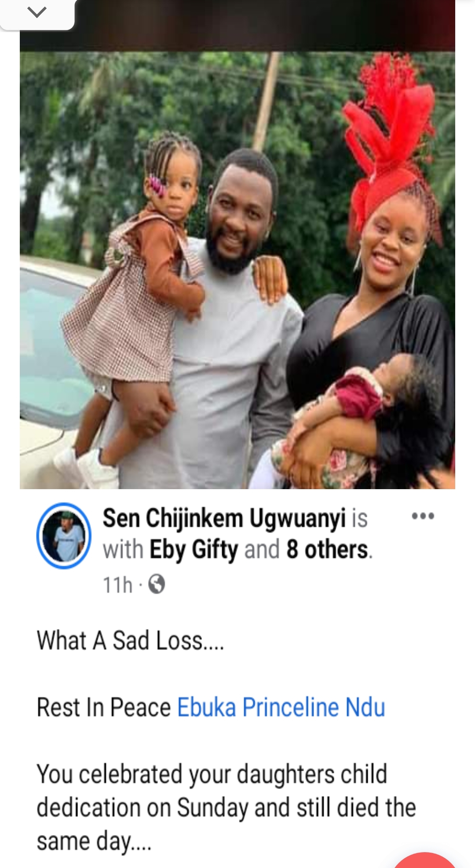Tap the bearded man's face in photo
The image size is (475, 868).
pyautogui.click(x=240, y=215)
